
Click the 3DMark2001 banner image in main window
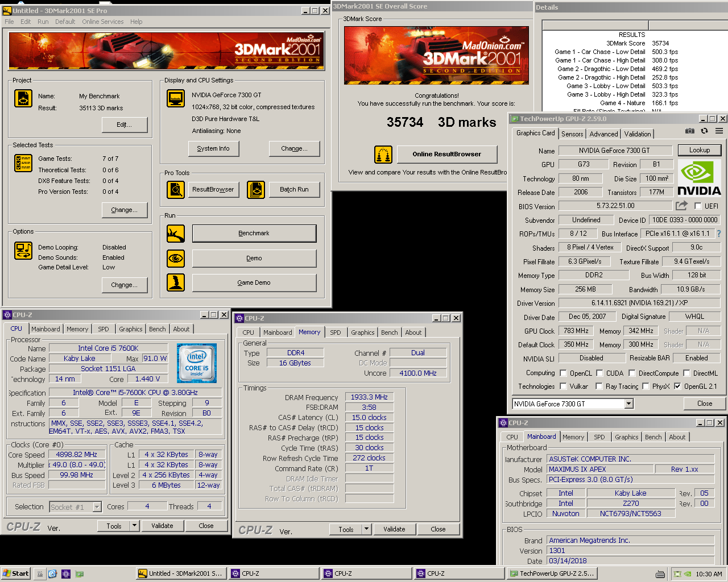click(167, 51)
